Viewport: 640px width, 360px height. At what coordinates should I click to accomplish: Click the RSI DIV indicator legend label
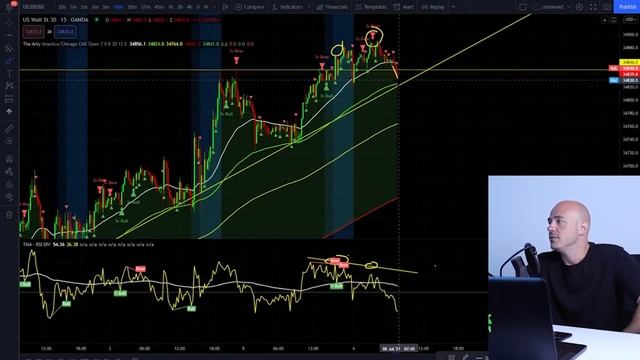[x=37, y=244]
